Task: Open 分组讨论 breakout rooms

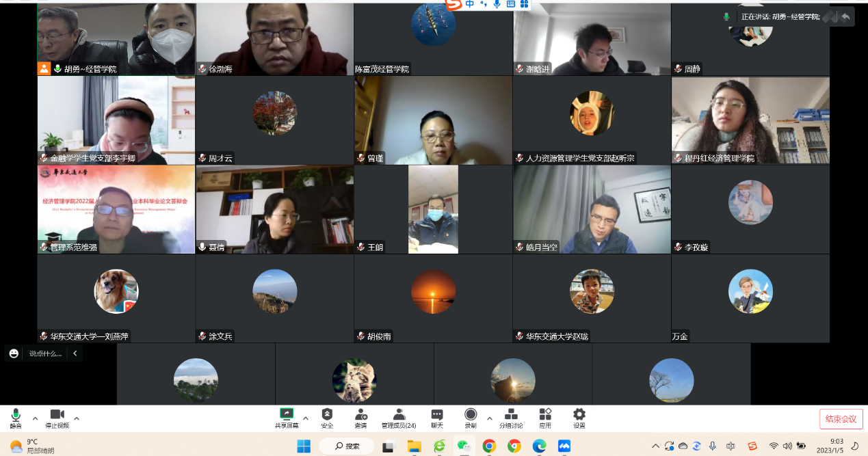Action: click(x=510, y=415)
